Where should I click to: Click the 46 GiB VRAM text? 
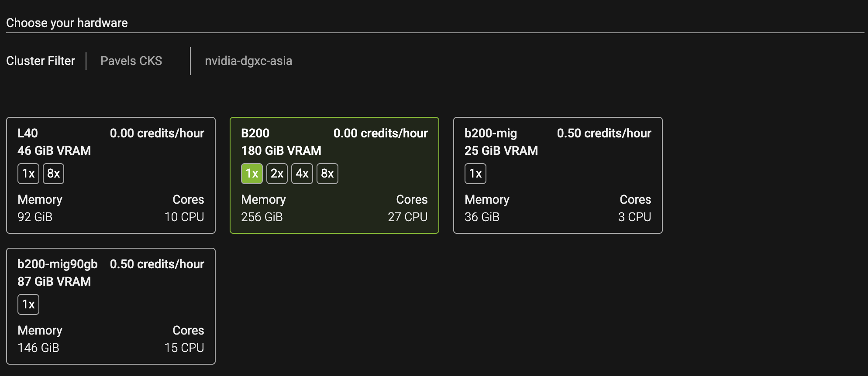54,150
